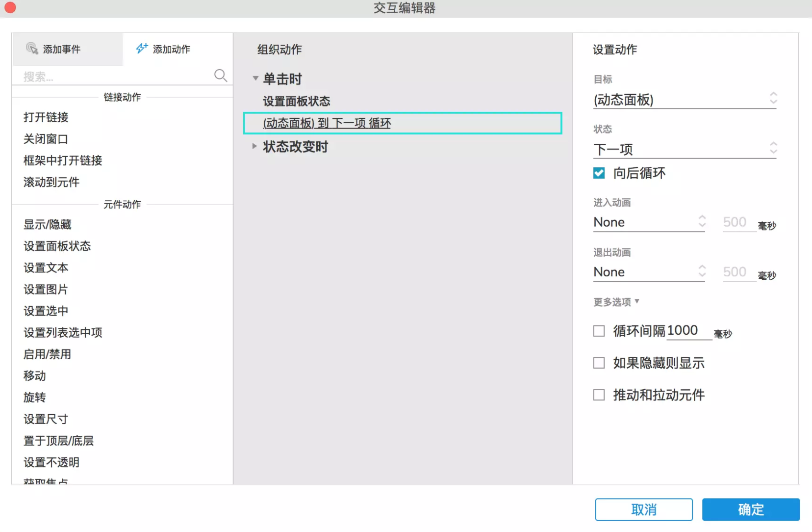Select (动态面板) 到 下一项 循环 row
The width and height of the screenshot is (812, 532).
click(x=403, y=123)
